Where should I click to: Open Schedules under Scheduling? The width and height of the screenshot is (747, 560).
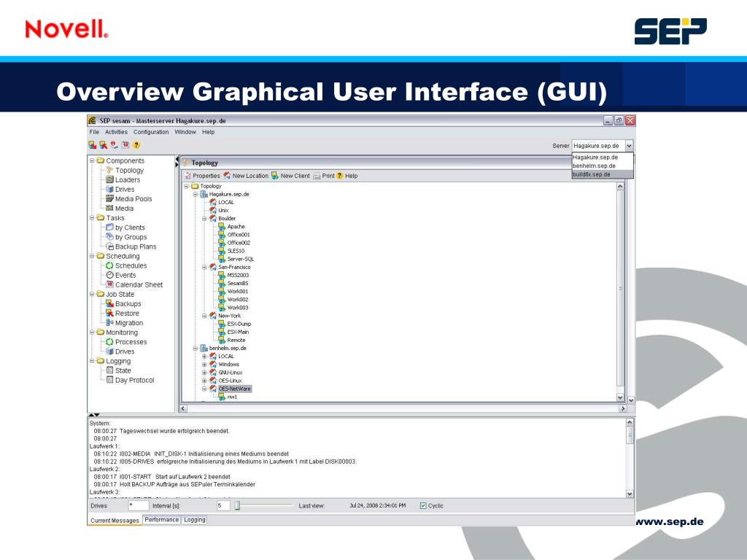tap(131, 265)
